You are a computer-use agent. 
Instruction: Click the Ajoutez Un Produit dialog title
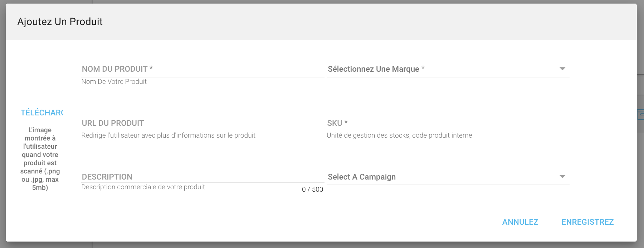coord(60,22)
